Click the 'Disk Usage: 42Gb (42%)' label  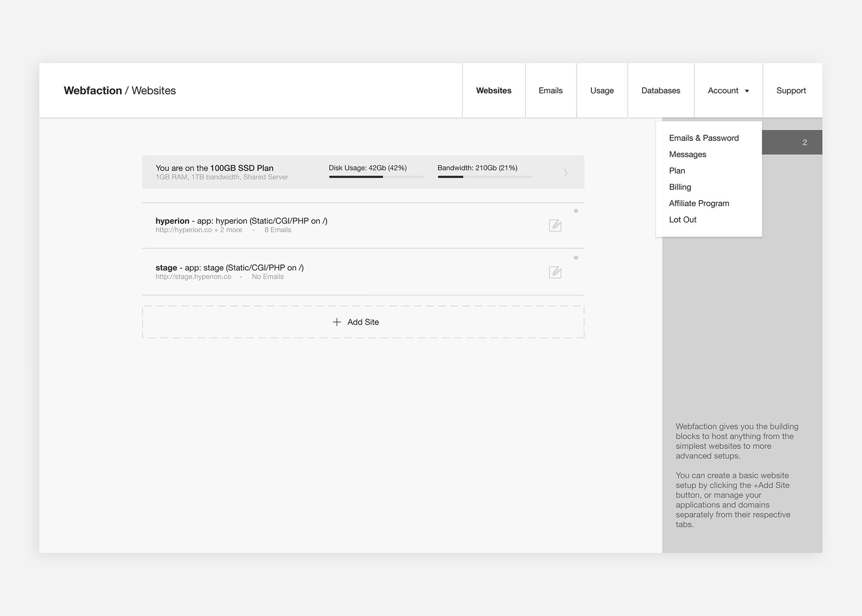[x=368, y=168]
